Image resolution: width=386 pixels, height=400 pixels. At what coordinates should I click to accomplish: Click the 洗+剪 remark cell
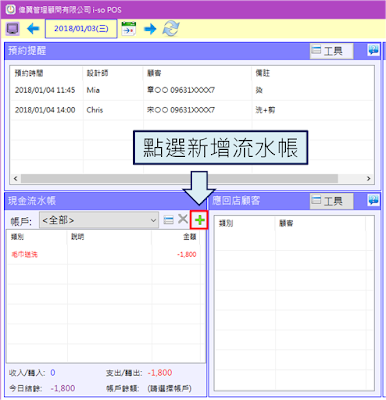(265, 110)
